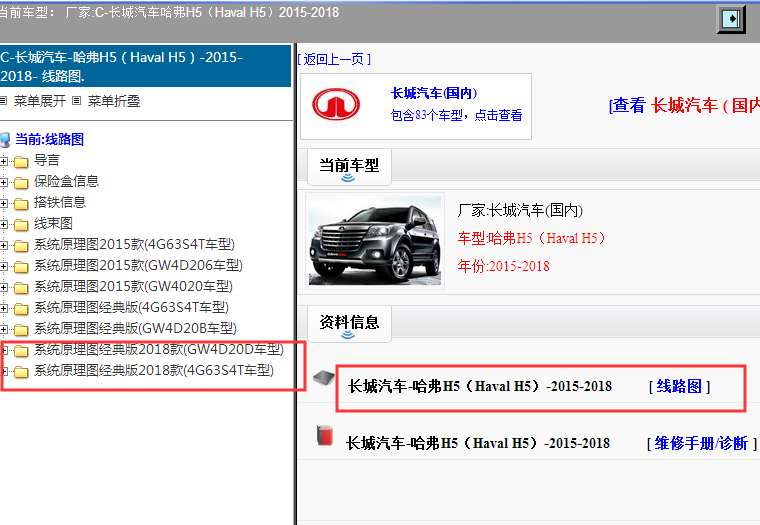The image size is (760, 525).
Task: Click the exit arrow icon at top right
Action: tap(731, 19)
